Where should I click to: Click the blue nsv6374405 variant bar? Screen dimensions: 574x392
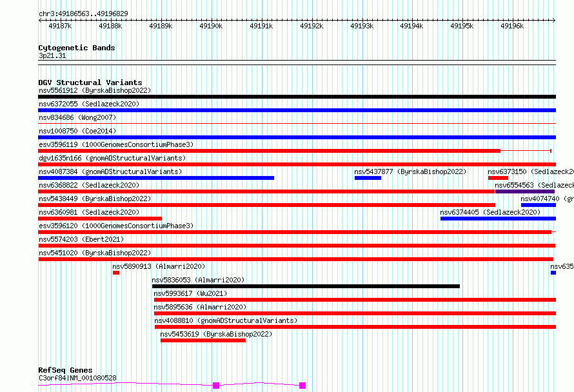tap(499, 219)
